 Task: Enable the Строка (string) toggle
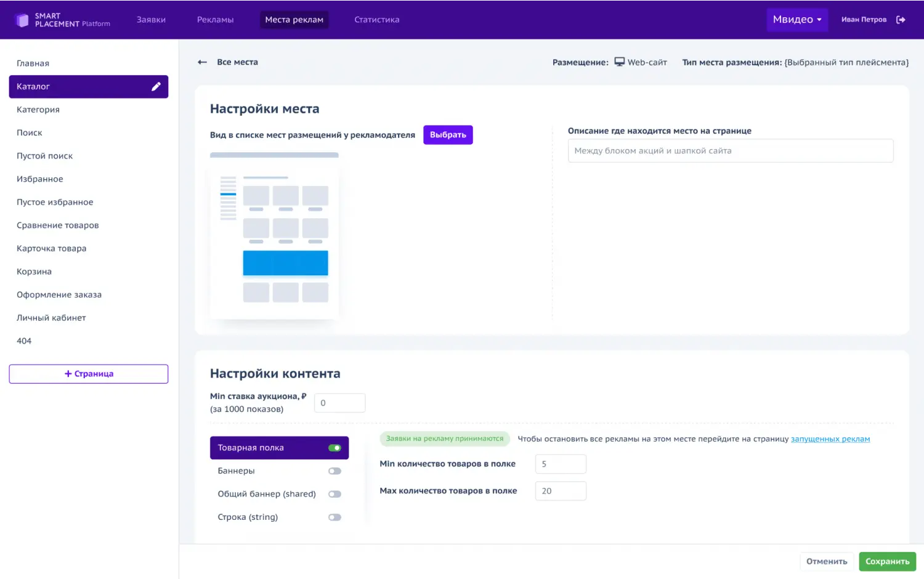point(334,517)
